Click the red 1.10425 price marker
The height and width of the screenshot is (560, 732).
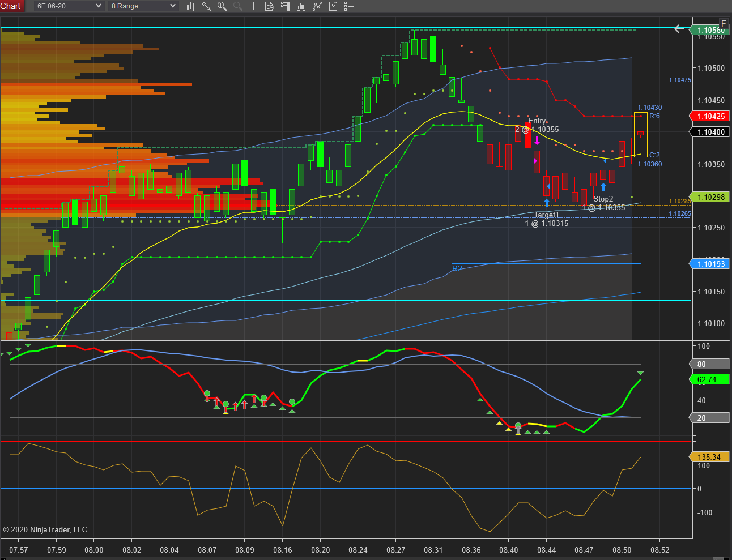709,116
